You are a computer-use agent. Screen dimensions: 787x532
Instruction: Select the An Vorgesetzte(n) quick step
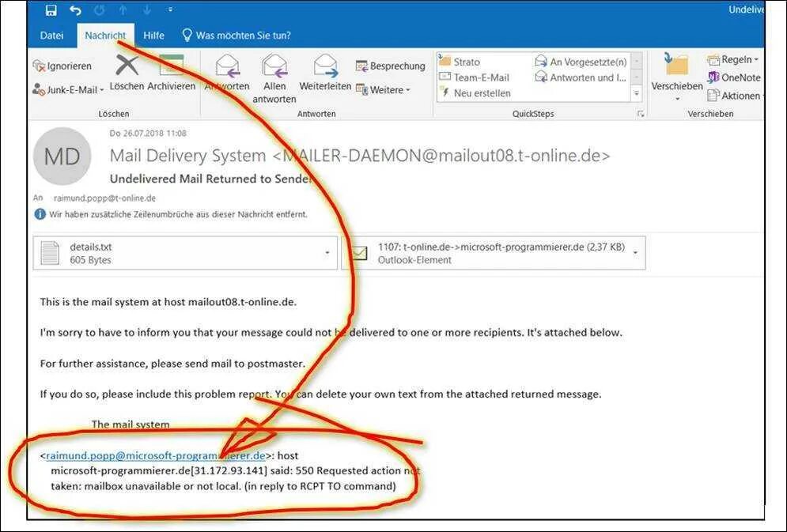[x=581, y=62]
